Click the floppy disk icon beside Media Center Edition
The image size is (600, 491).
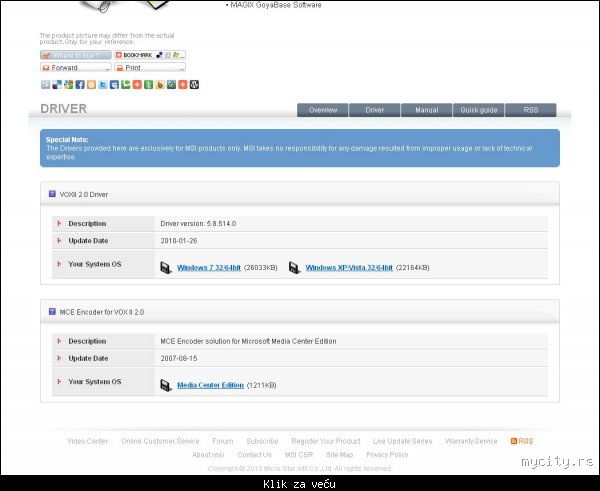point(166,385)
